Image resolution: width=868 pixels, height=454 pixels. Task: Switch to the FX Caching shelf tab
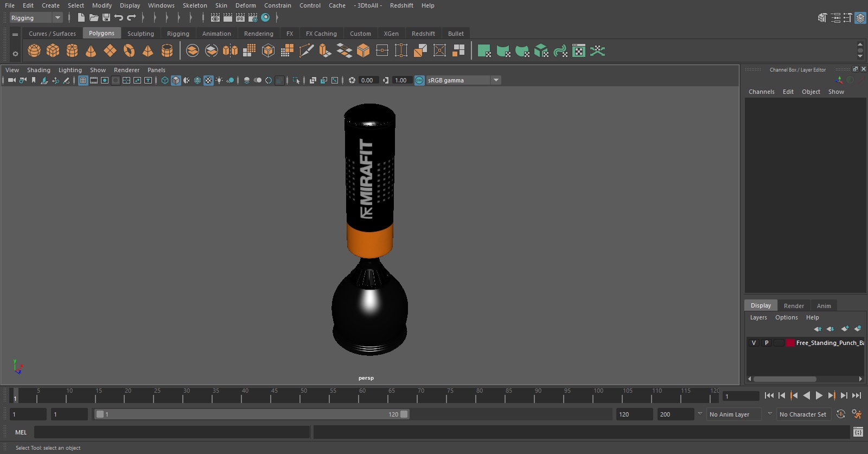tap(321, 34)
